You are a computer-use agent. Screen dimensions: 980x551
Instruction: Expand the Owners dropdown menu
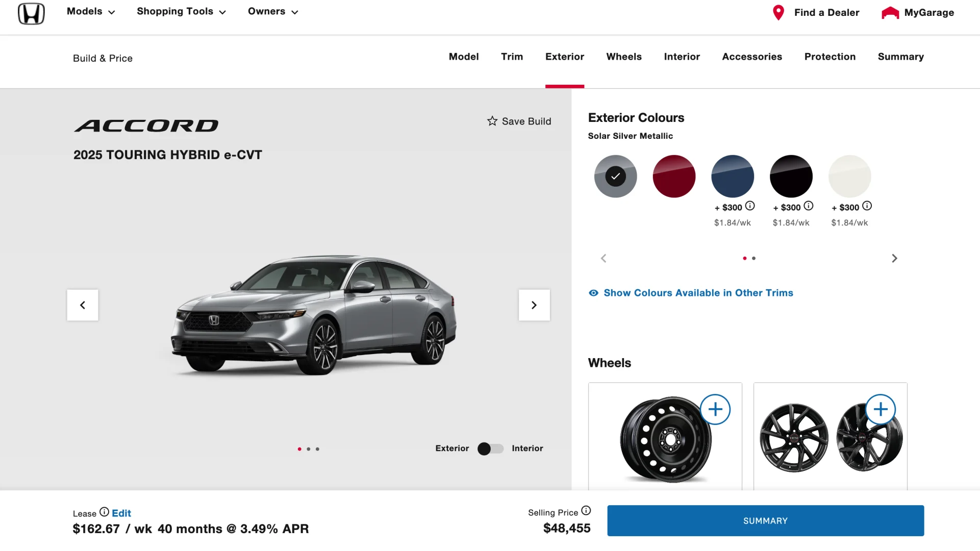pos(273,12)
